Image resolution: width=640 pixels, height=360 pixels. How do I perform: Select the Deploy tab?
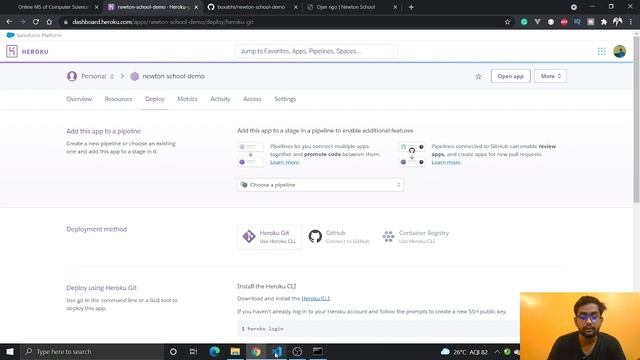(x=155, y=99)
